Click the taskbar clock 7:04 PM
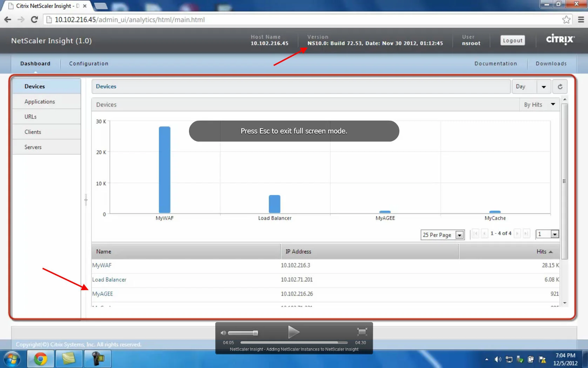This screenshot has width=588, height=368. point(565,355)
